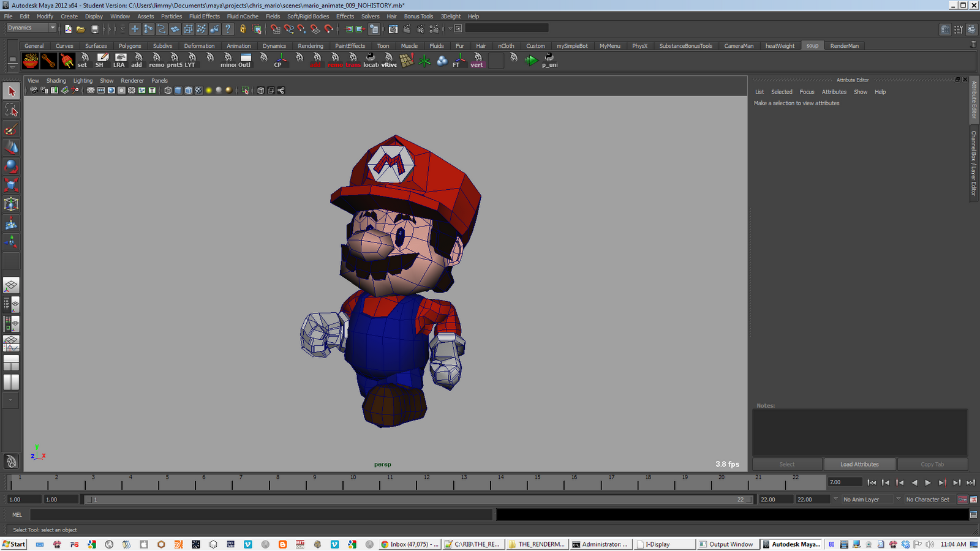
Task: Pick the Rotate tool sphere icon
Action: point(11,167)
